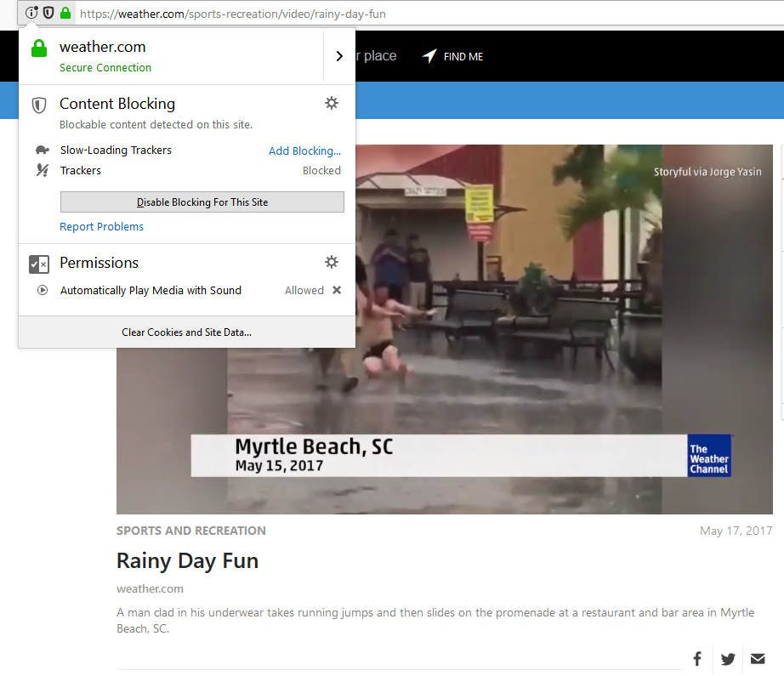Open Content Blocking settings gear

tap(332, 103)
